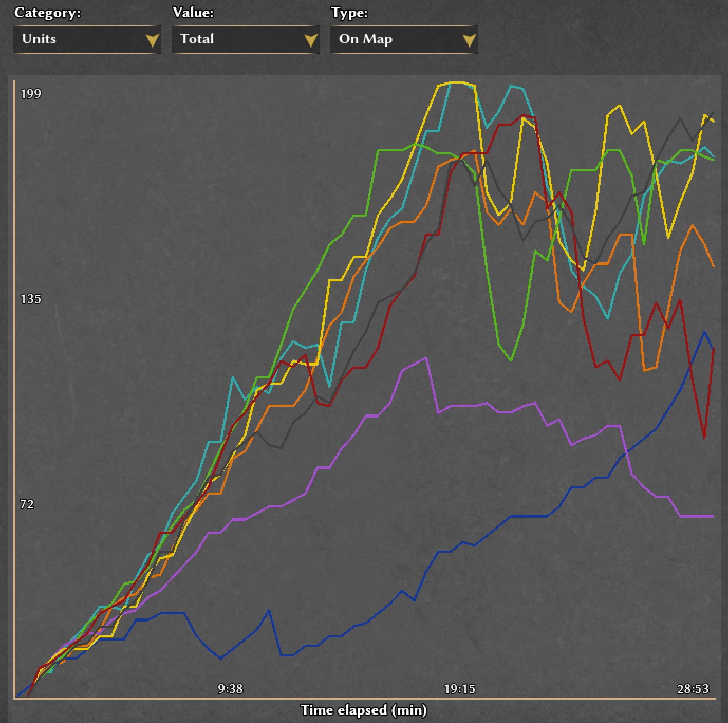
Task: Open the Type dropdown showing On Map
Action: click(x=404, y=40)
